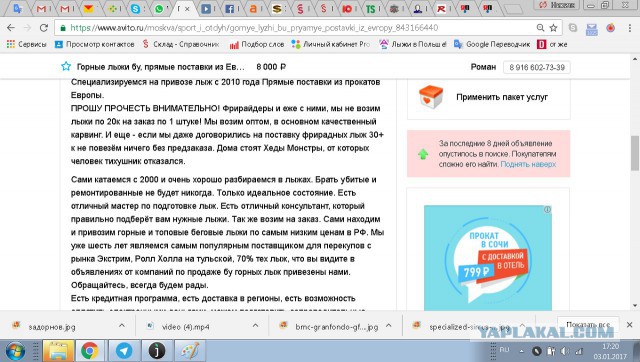The height and width of the screenshot is (362, 640).
Task: Open the black circular 'j' taskbar app
Action: [157, 351]
